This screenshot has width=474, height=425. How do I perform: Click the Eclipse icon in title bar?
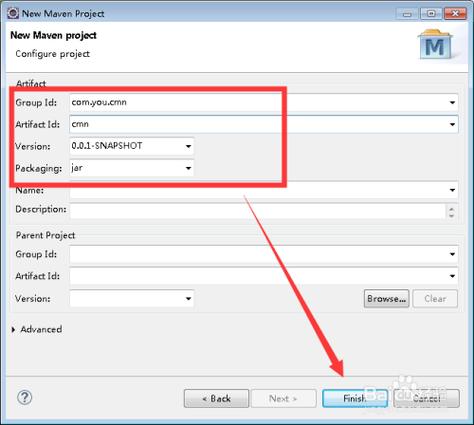click(x=13, y=13)
